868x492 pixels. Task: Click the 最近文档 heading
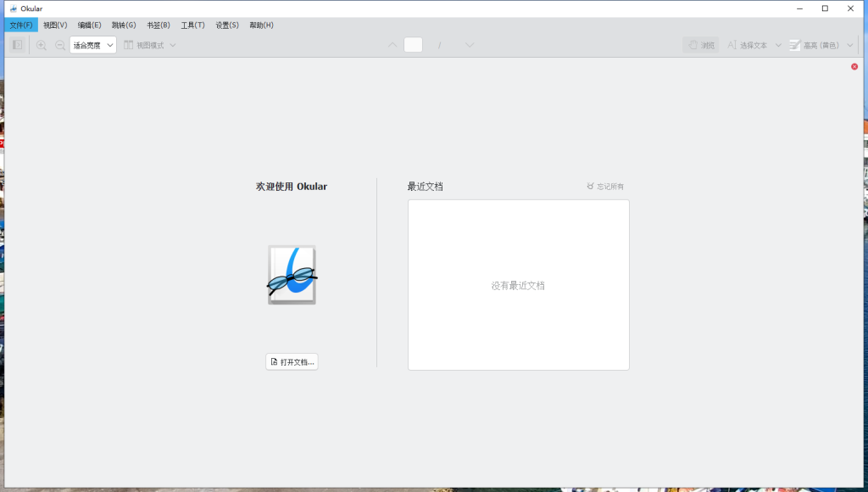click(x=426, y=186)
